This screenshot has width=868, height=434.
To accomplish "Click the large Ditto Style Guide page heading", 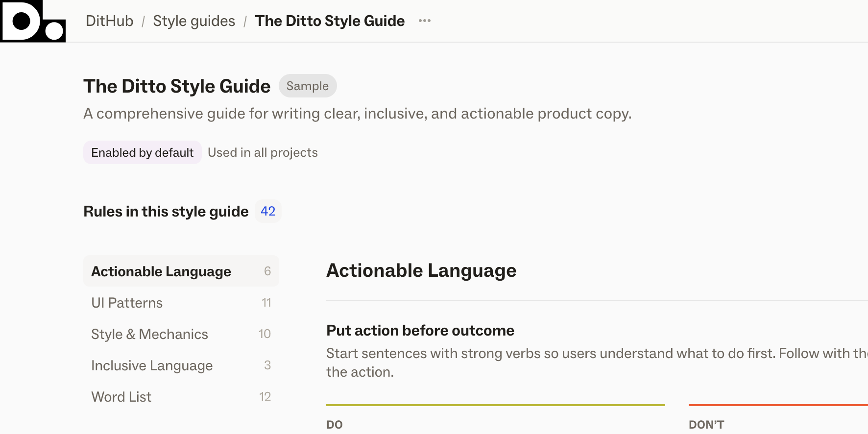I will click(x=177, y=86).
